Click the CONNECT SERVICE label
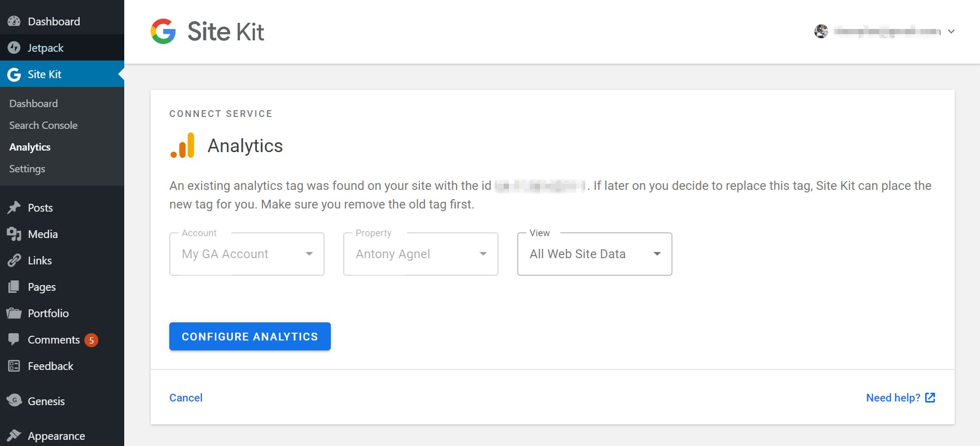 221,114
